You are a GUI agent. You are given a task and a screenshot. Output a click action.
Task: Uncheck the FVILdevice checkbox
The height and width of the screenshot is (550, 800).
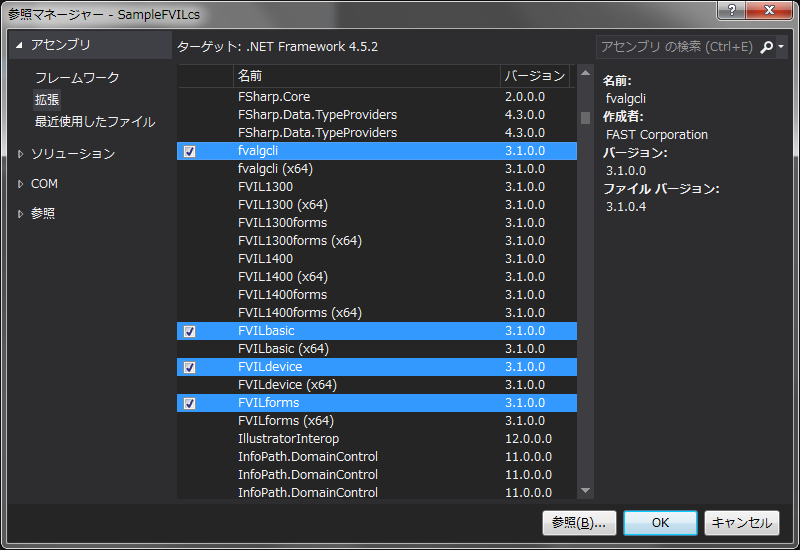pos(189,367)
